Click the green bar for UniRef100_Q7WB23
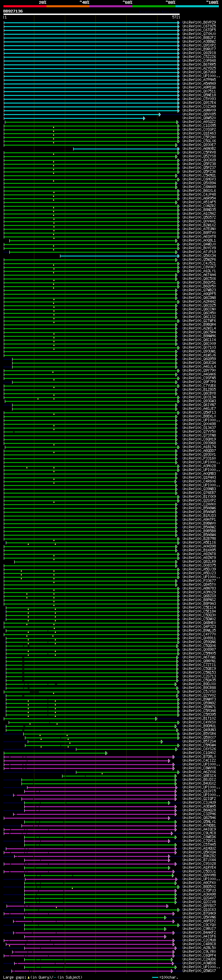Screen dimensions: 222x980 tap(91, 290)
